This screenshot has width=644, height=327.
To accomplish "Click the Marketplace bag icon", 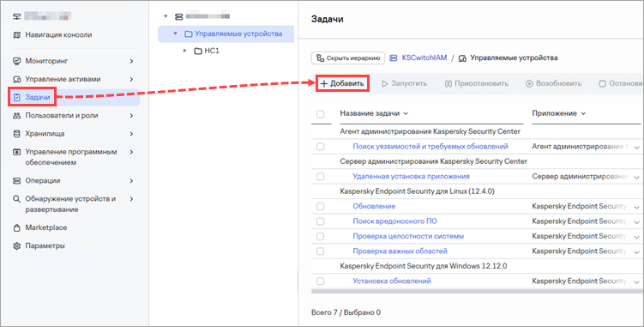I will 17,227.
